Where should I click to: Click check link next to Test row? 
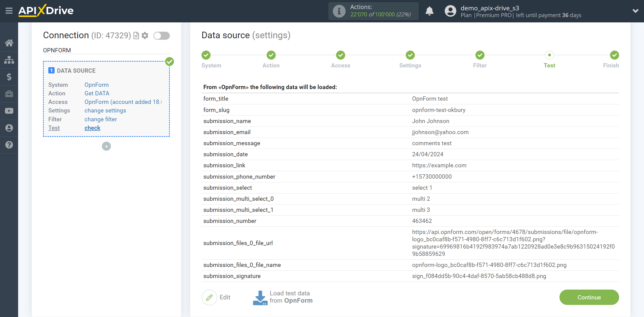pos(92,128)
